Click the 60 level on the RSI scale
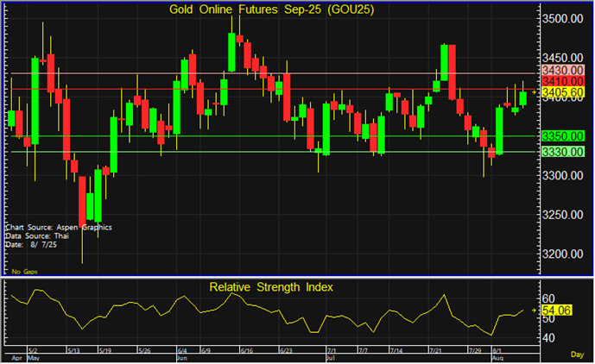 click(x=547, y=298)
